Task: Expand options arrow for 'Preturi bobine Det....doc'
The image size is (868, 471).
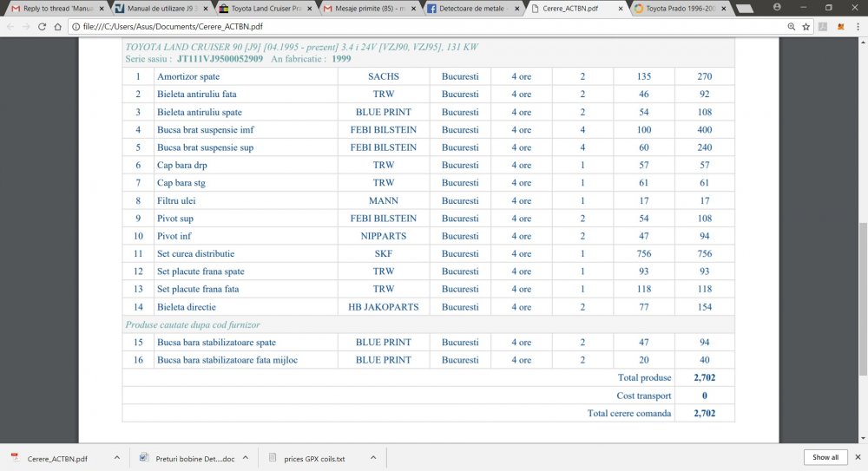Action: [246, 458]
